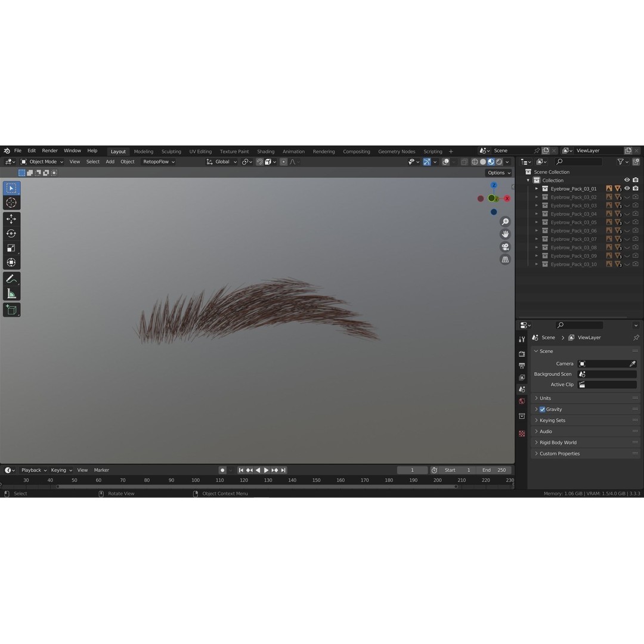
Task: Open the Output properties tab
Action: [x=522, y=366]
